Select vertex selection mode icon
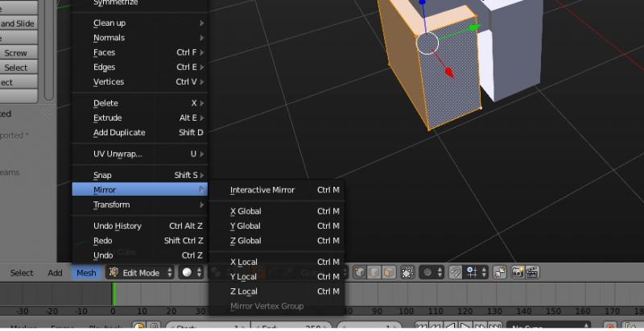Image resolution: width=644 pixels, height=331 pixels. pos(360,272)
